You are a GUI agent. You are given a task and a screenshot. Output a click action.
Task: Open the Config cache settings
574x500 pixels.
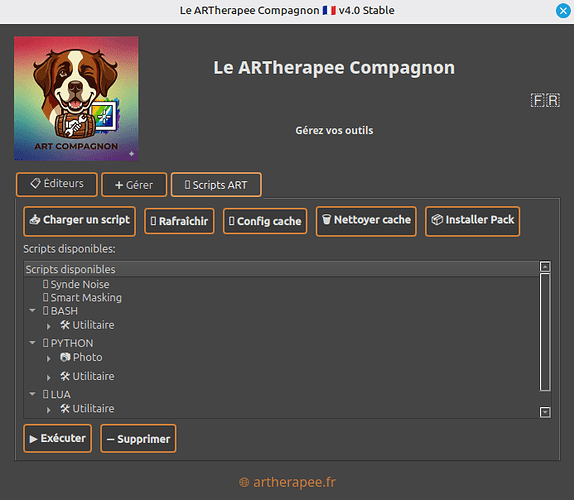(265, 221)
